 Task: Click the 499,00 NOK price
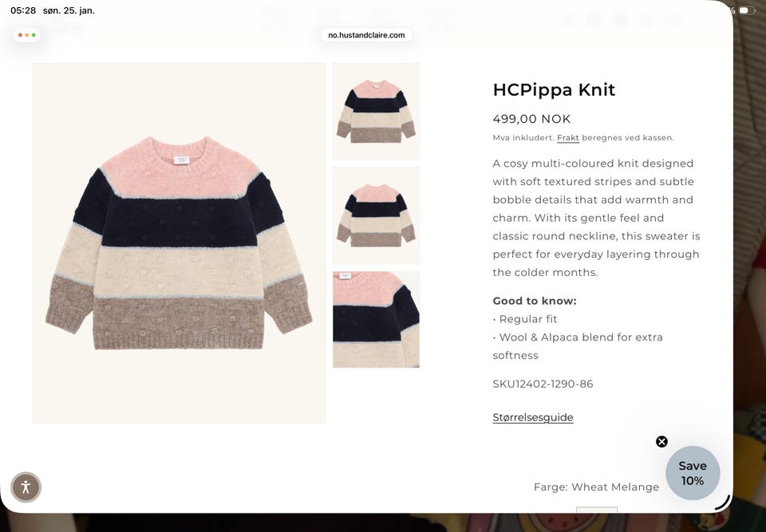[x=531, y=119]
